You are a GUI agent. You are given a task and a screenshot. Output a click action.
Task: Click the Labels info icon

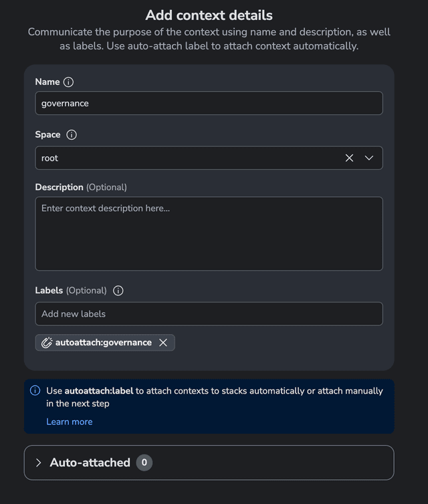118,290
